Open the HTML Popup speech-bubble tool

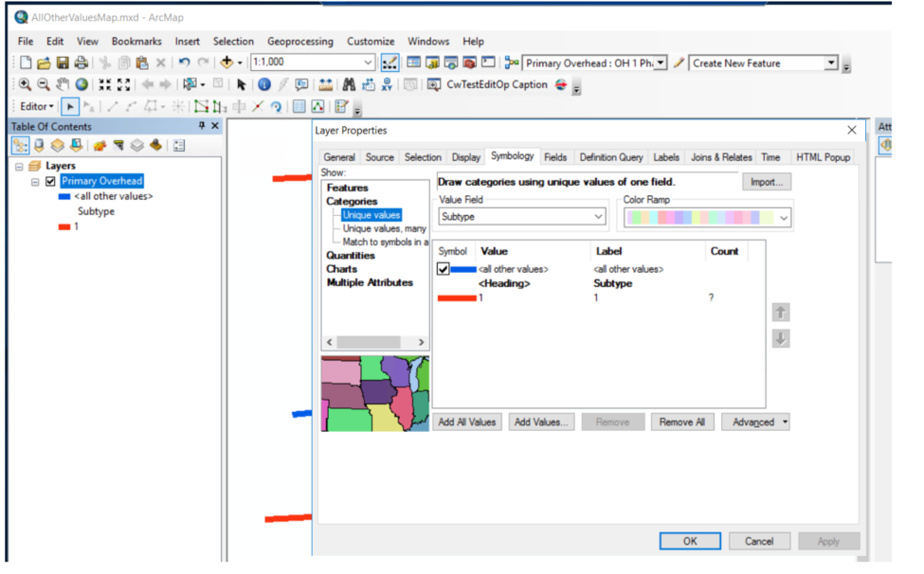tap(301, 85)
